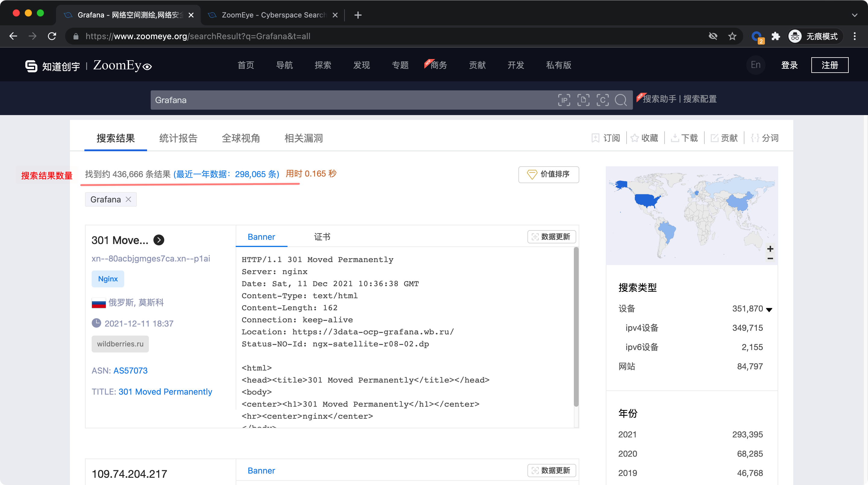
Task: Click 发现 in the navigation menu
Action: [x=362, y=65]
